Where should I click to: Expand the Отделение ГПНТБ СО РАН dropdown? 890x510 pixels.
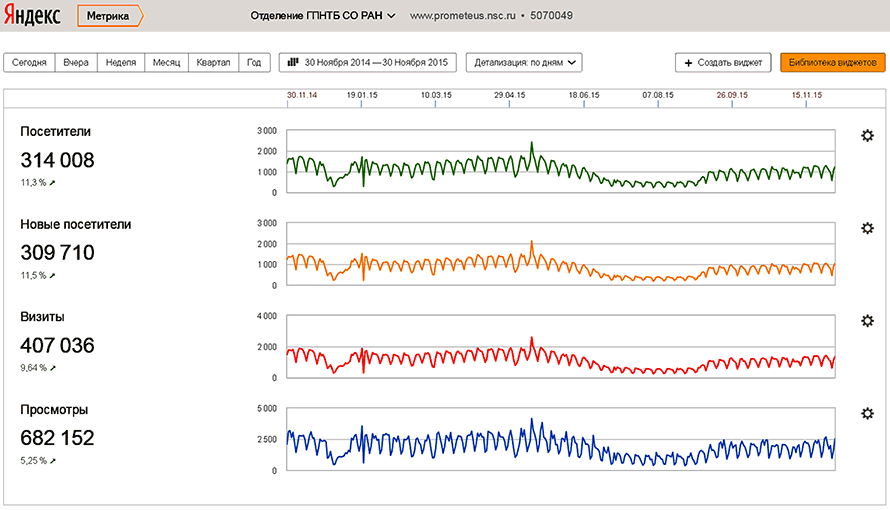pos(322,16)
